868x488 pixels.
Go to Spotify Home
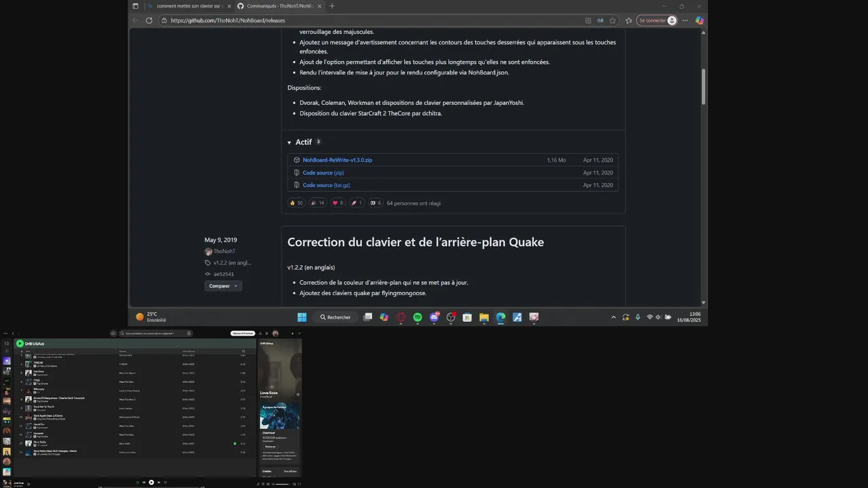point(113,333)
